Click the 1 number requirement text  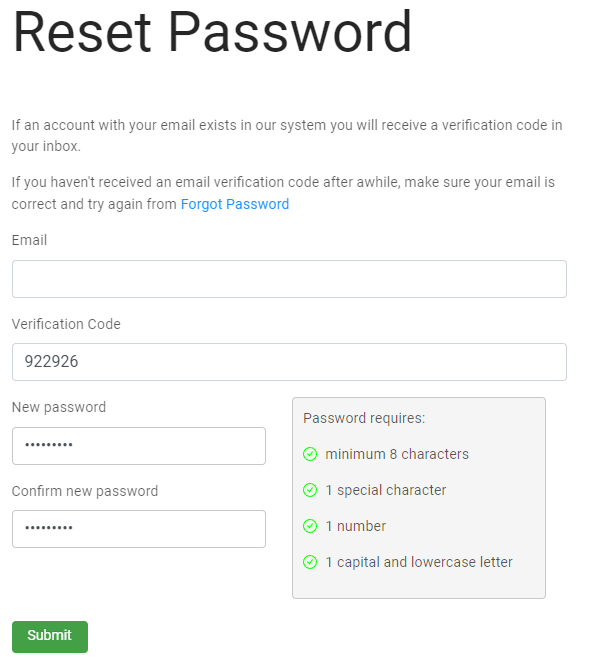pyautogui.click(x=356, y=526)
